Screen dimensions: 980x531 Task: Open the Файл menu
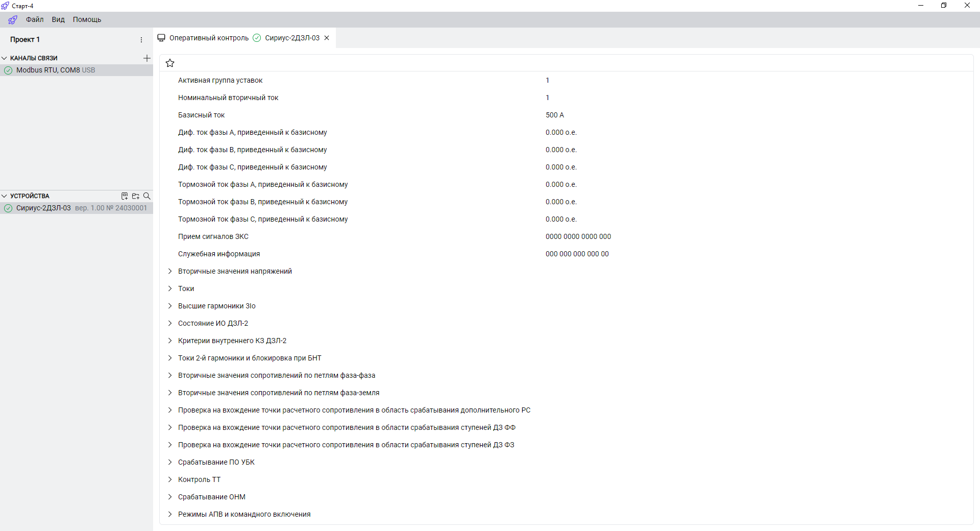35,19
